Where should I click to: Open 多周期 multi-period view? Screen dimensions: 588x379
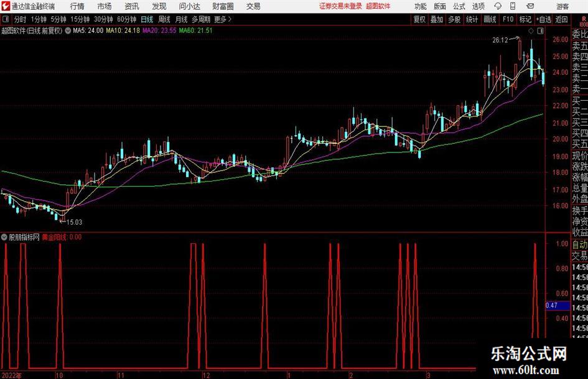(201, 19)
